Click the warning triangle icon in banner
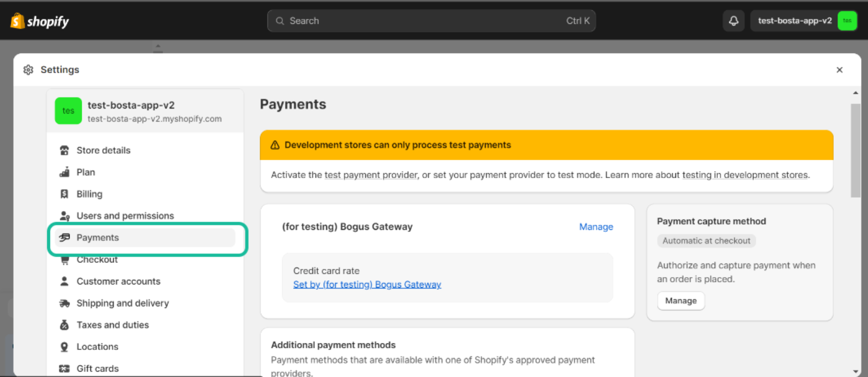The height and width of the screenshot is (377, 868). click(275, 145)
